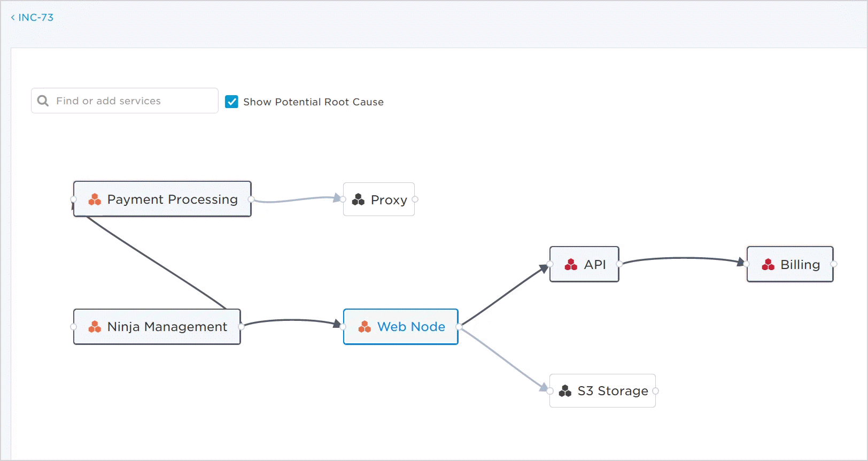Click S3 Storage right connector port

point(655,391)
